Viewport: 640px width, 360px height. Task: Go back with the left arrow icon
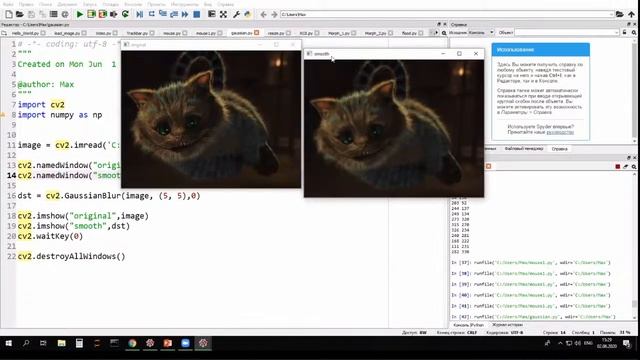263,14
